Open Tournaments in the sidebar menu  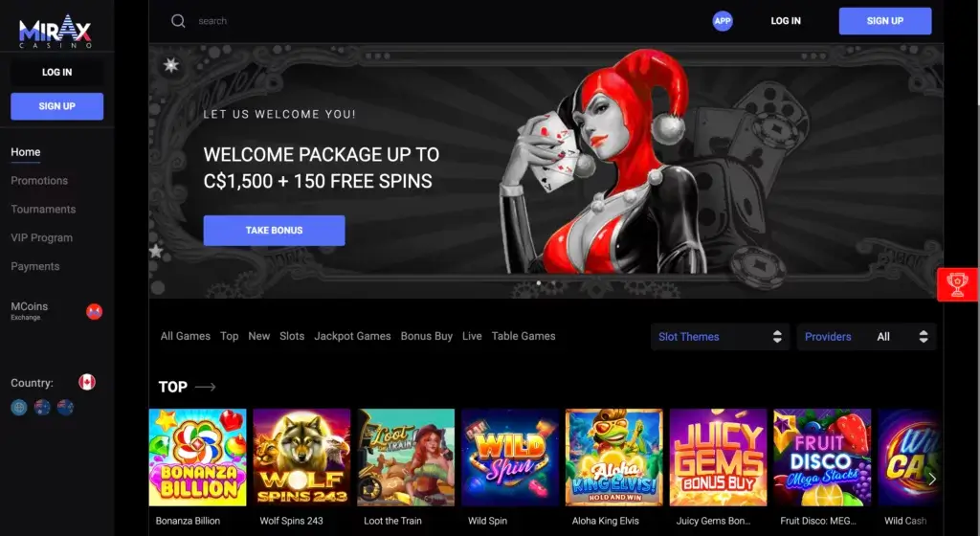click(x=43, y=210)
